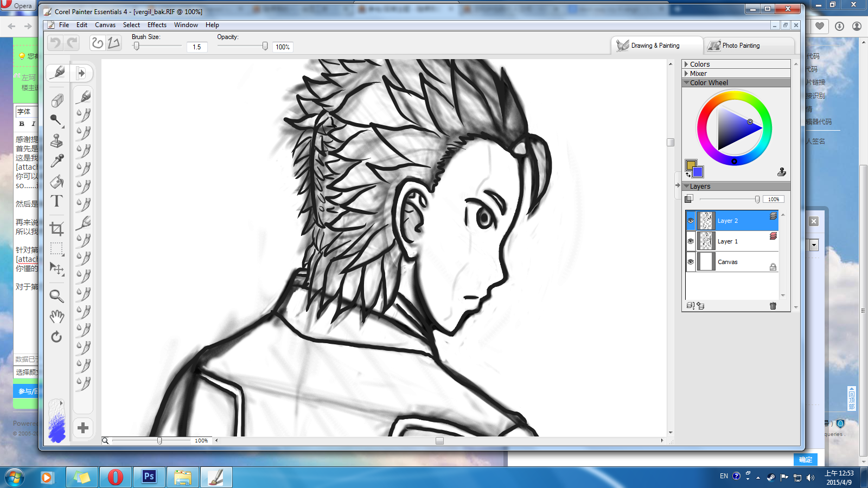Select the Brush tool in toolbox
868x488 pixels.
tap(57, 73)
